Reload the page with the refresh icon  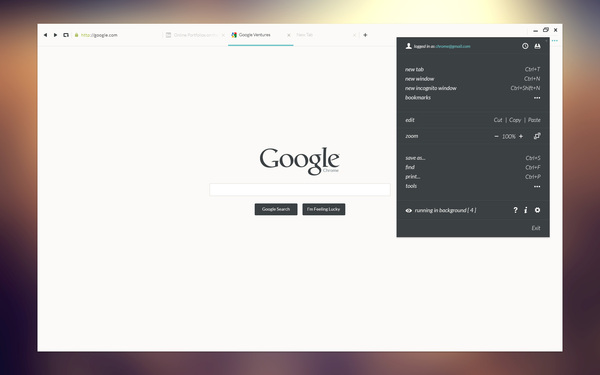point(66,35)
